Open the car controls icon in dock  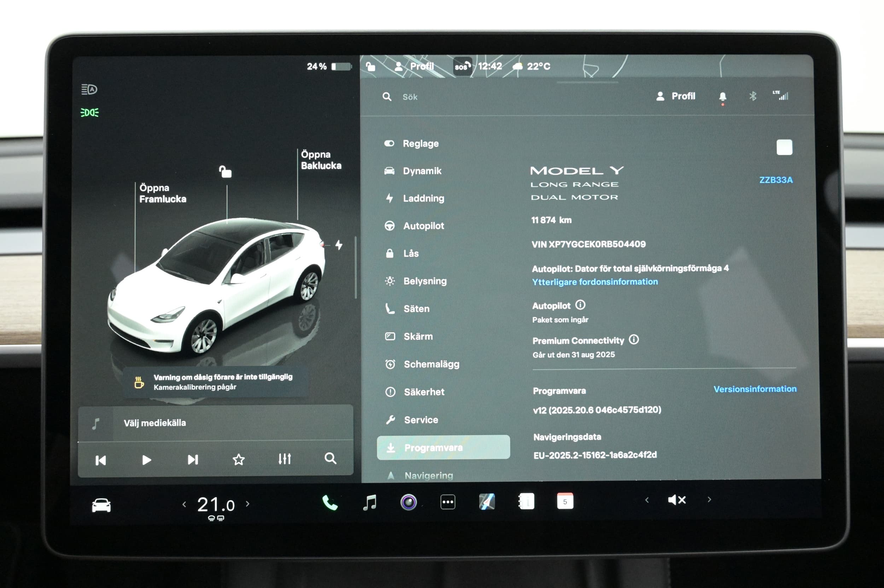click(101, 505)
